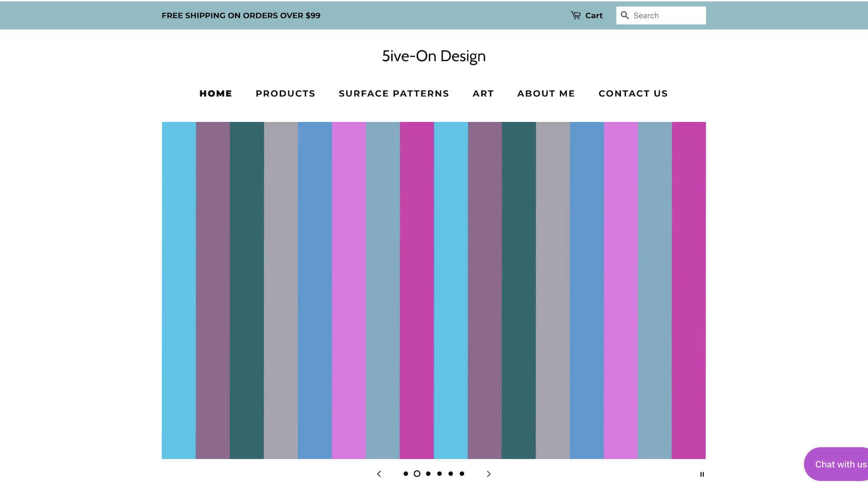
Task: Open the About Me page
Action: 546,94
